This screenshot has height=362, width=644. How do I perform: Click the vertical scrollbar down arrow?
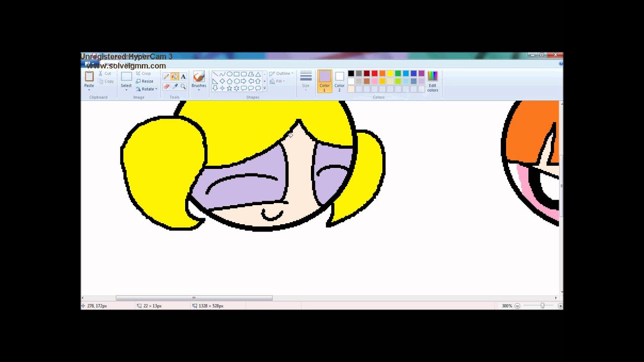pyautogui.click(x=561, y=292)
